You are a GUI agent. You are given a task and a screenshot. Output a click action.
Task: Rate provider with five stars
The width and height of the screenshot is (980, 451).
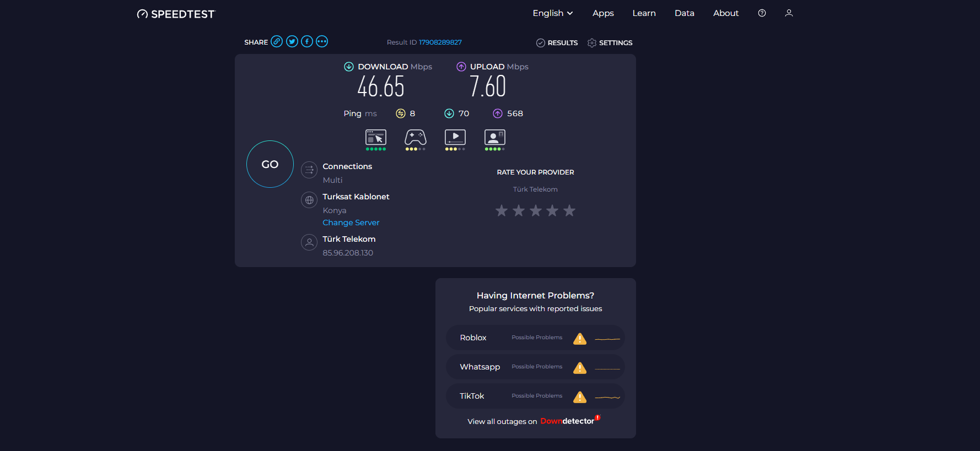tap(569, 210)
